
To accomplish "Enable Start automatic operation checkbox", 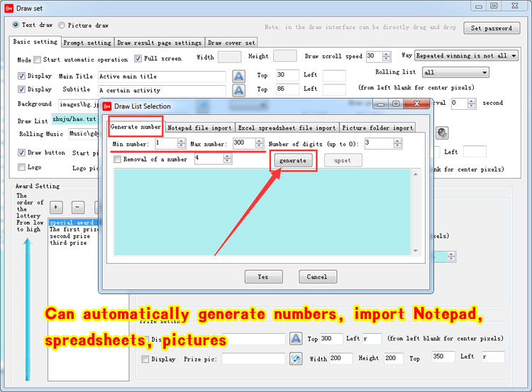I will click(x=38, y=60).
